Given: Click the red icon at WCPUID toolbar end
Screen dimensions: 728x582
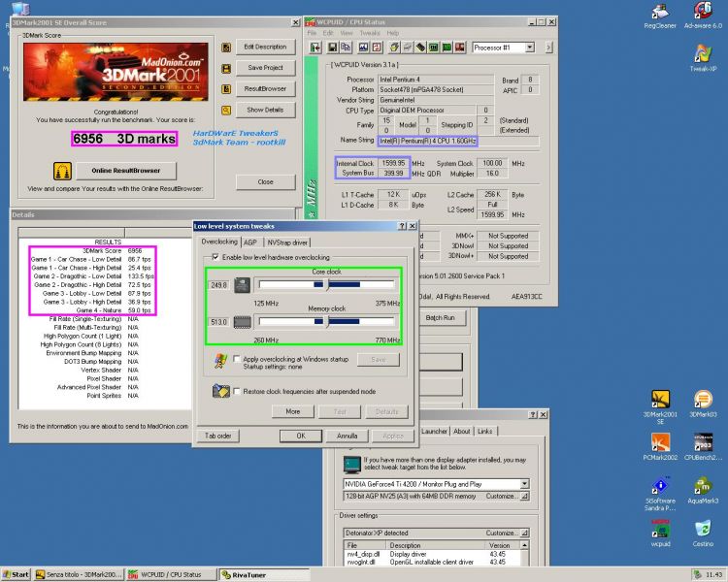Looking at the screenshot, I should [460, 48].
